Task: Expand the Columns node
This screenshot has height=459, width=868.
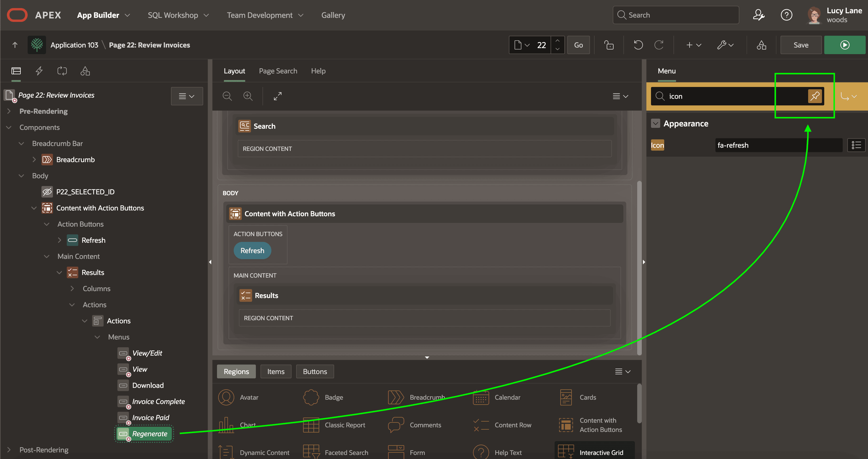Action: (72, 288)
